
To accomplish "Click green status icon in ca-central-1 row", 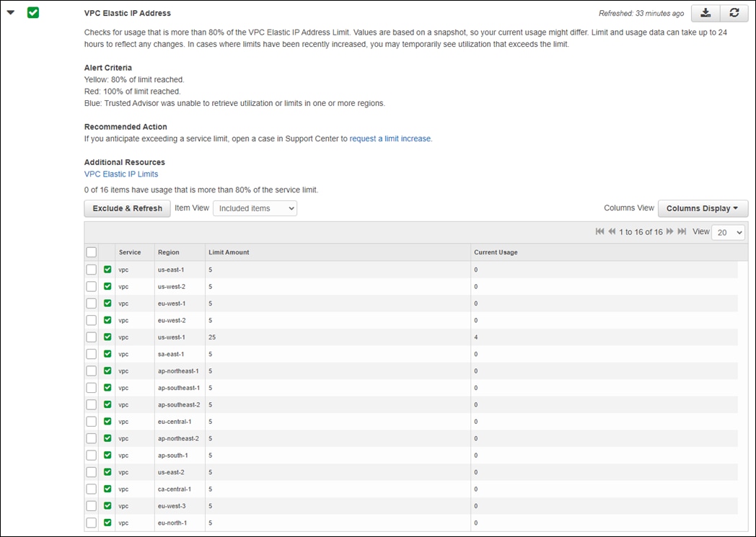I will (x=107, y=489).
